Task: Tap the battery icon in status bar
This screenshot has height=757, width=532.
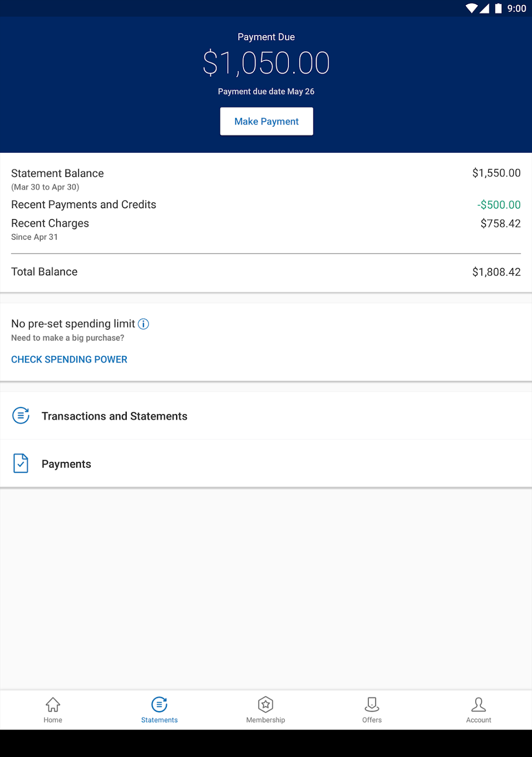Action: pyautogui.click(x=498, y=8)
